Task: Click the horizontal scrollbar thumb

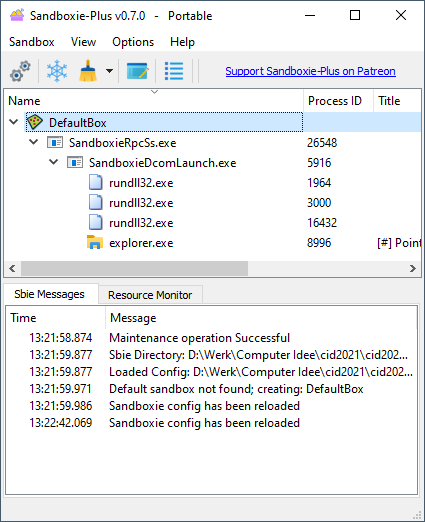Action: [x=134, y=268]
